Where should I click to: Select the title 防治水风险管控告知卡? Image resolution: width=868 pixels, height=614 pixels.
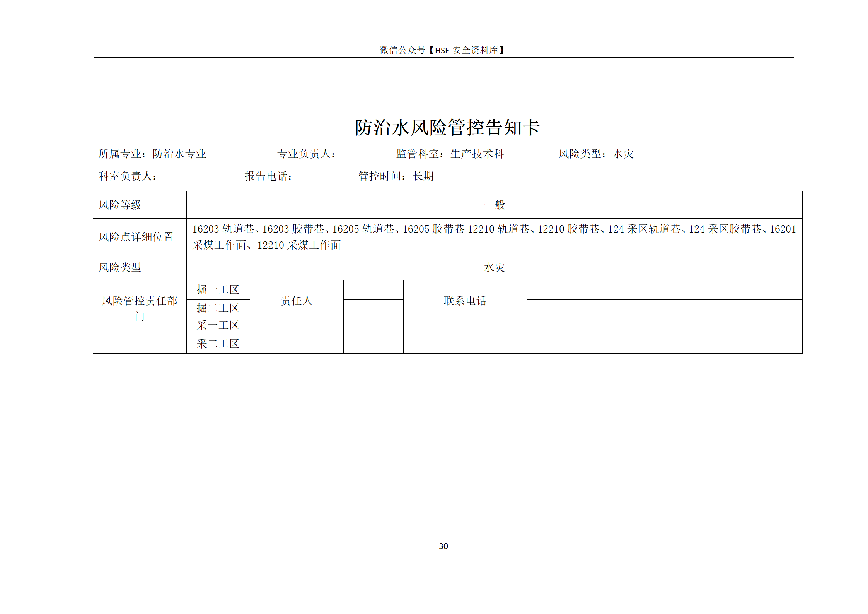[x=447, y=127]
